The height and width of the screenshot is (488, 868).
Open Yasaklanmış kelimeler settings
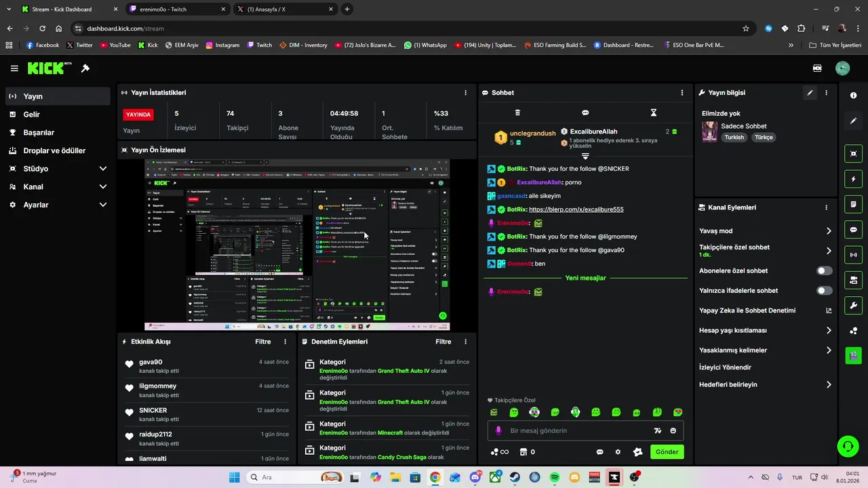(829, 350)
